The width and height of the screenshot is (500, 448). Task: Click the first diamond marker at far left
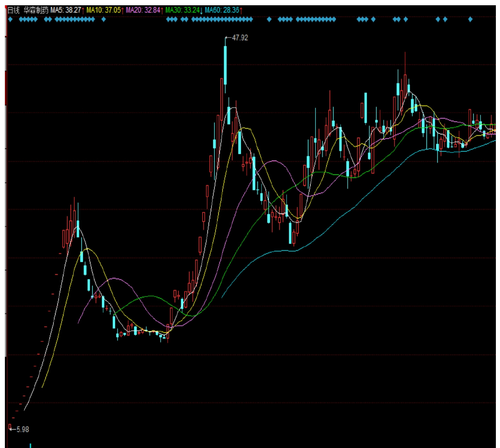coord(11,19)
